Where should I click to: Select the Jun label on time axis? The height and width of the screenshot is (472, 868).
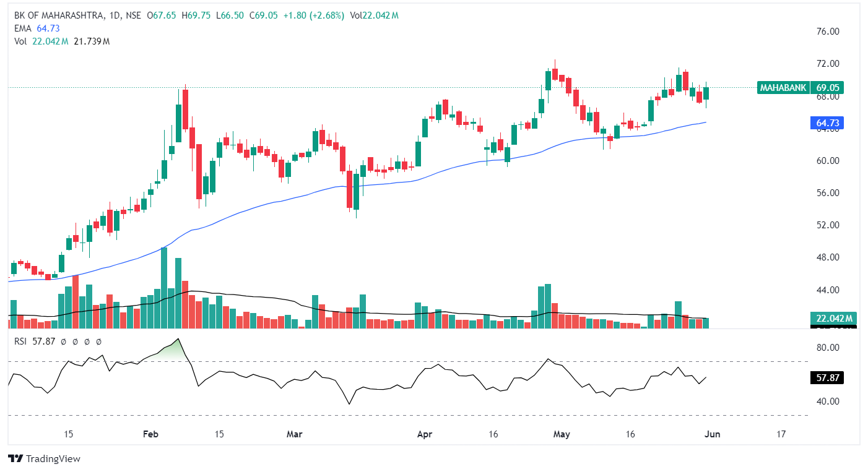(x=712, y=434)
